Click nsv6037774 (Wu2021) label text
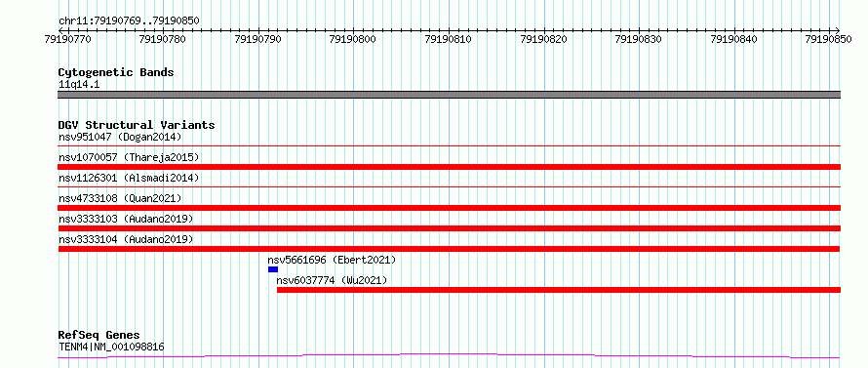868x368 pixels. point(332,280)
